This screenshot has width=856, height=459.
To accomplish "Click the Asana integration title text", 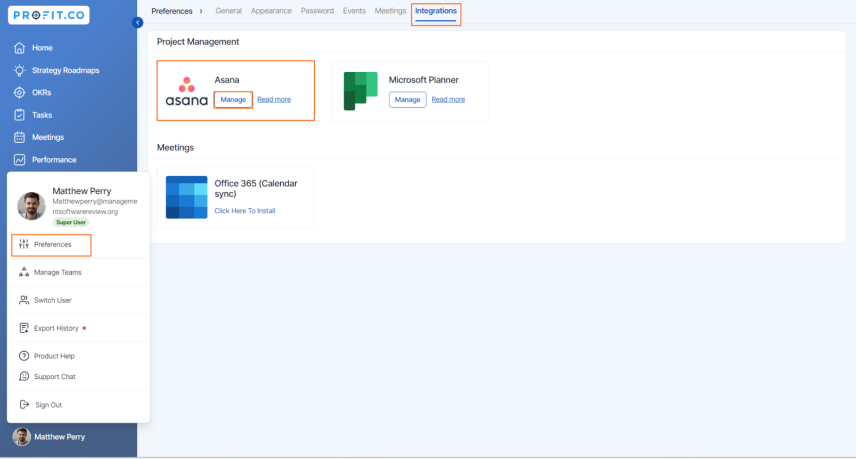I will tap(227, 80).
